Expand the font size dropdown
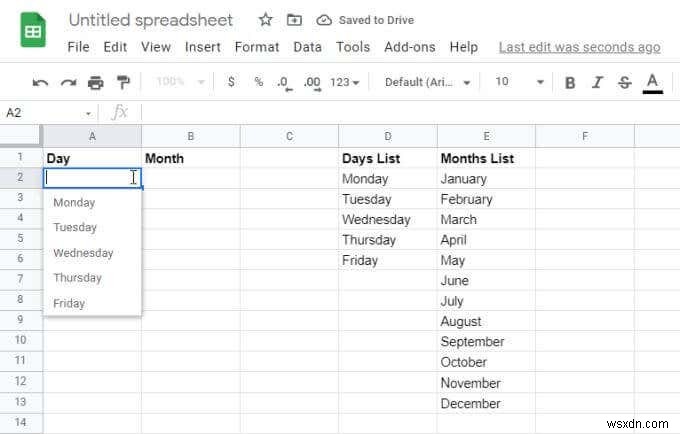Viewport: 680px width, 434px height. coord(520,83)
